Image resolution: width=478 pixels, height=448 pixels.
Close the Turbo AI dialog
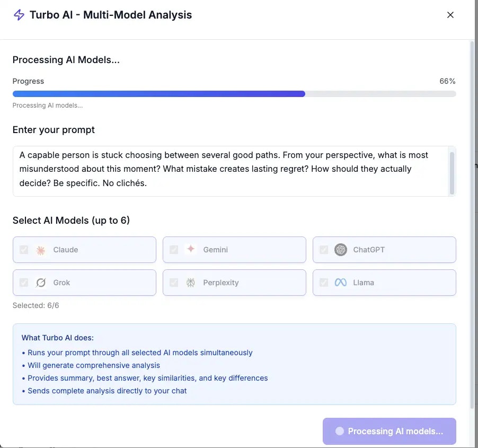pos(450,15)
